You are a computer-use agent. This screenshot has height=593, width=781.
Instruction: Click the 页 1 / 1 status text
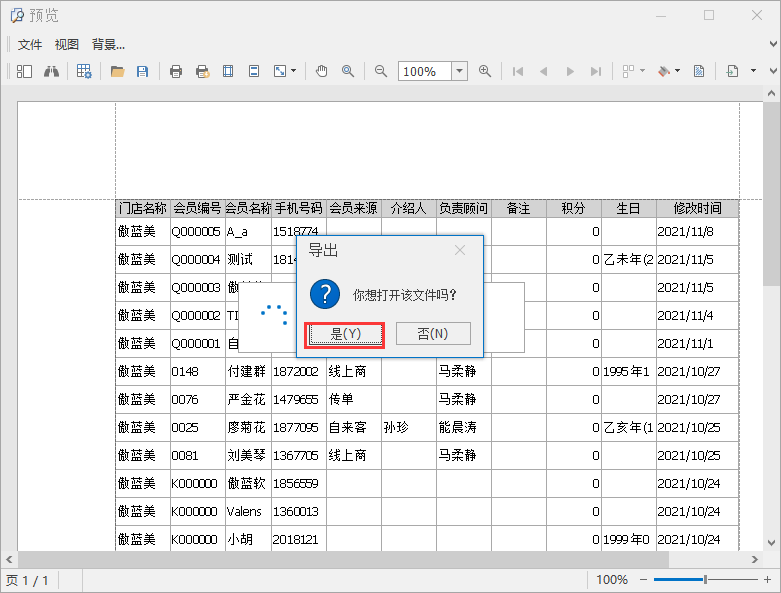click(27, 581)
